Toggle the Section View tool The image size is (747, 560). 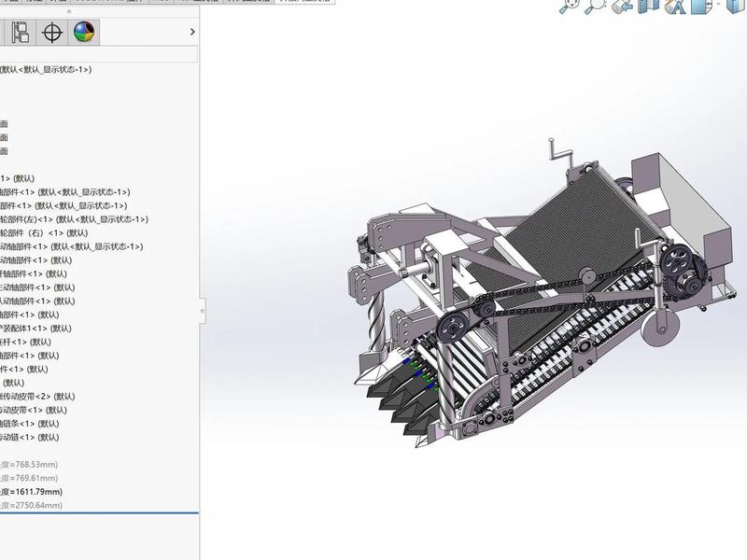[648, 6]
